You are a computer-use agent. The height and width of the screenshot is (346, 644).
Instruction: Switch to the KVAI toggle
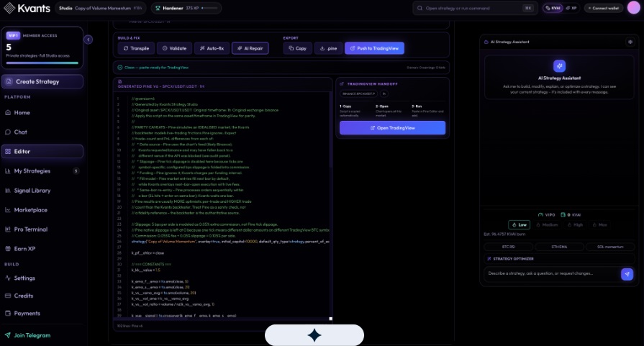coord(553,8)
